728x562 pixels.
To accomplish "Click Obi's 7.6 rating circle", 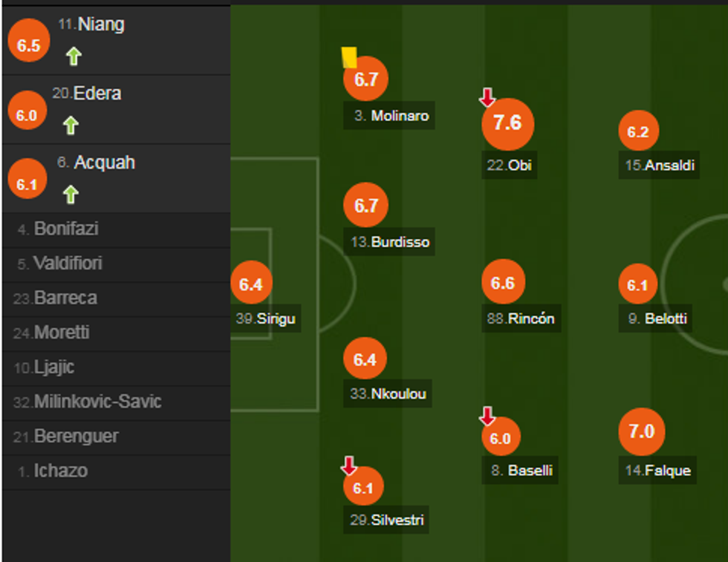I will click(x=507, y=123).
